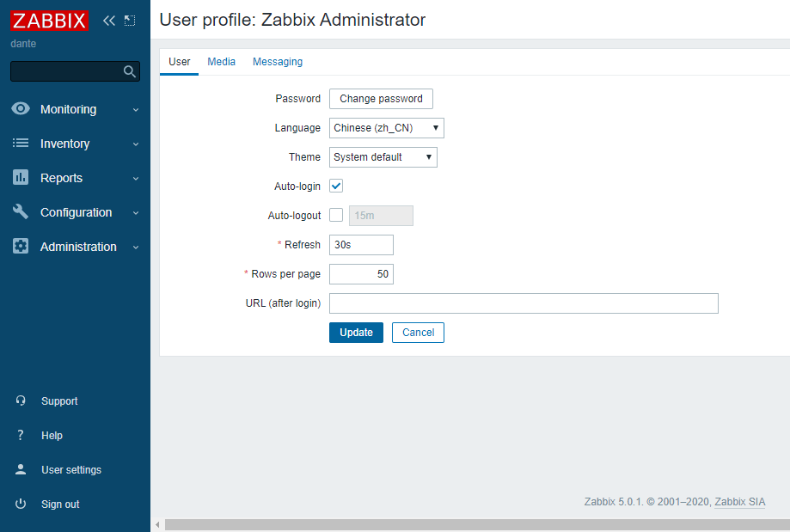Click the Change password button

[381, 99]
